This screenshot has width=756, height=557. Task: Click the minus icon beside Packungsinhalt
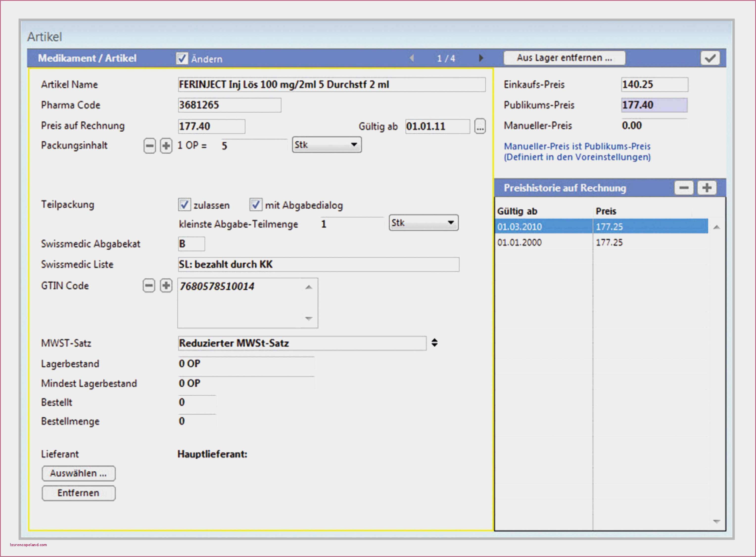point(150,145)
